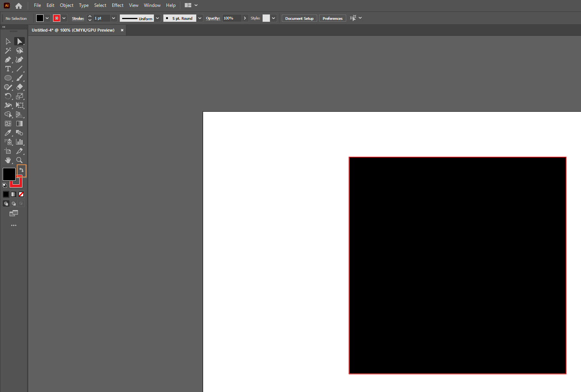Apply solid Color mode button
This screenshot has width=581, height=392.
(6, 194)
